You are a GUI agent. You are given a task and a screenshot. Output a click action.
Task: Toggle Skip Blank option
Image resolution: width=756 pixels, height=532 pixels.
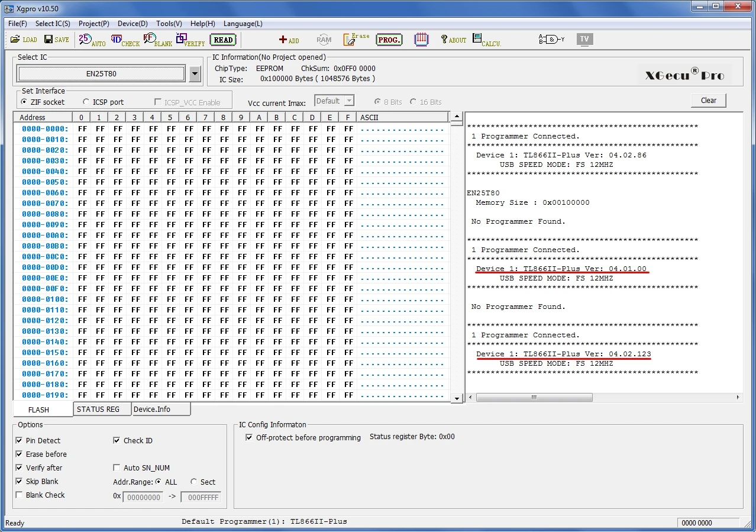[37, 481]
